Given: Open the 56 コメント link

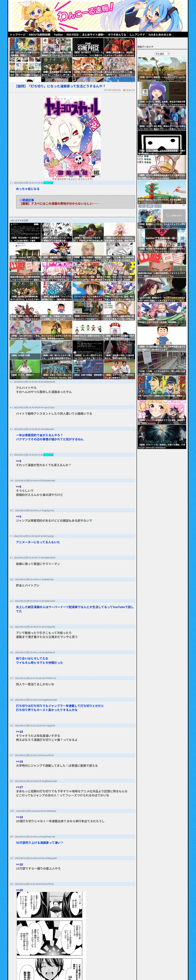Looking at the screenshot, I should 129,90.
